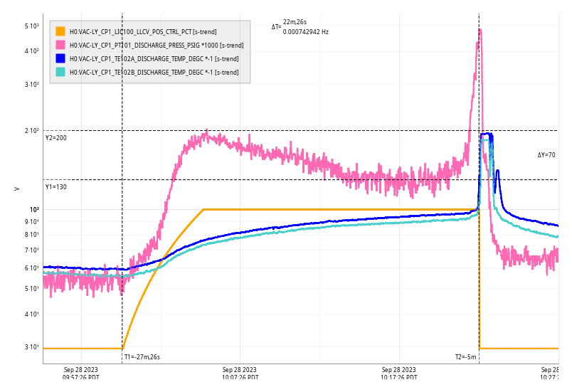Image resolution: width=572 pixels, height=392 pixels.
Task: Click the peak of the pink pressure trace
Action: tap(480, 30)
